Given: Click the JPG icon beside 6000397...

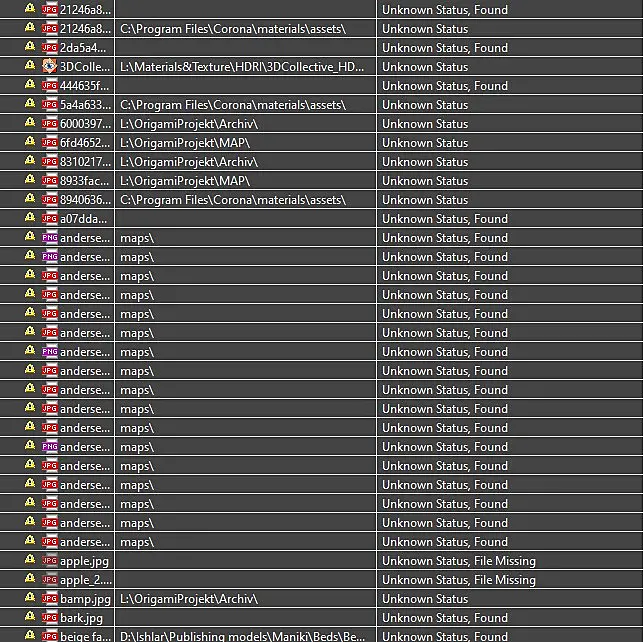Looking at the screenshot, I should pyautogui.click(x=49, y=124).
